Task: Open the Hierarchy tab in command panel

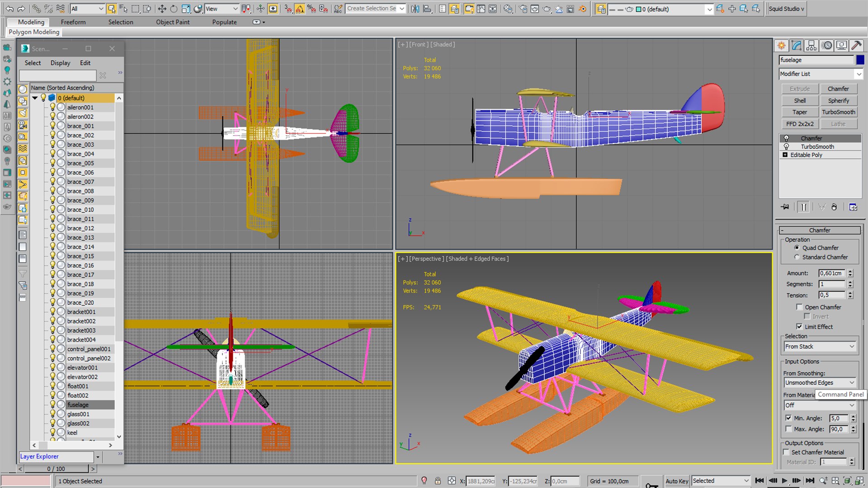Action: click(811, 45)
